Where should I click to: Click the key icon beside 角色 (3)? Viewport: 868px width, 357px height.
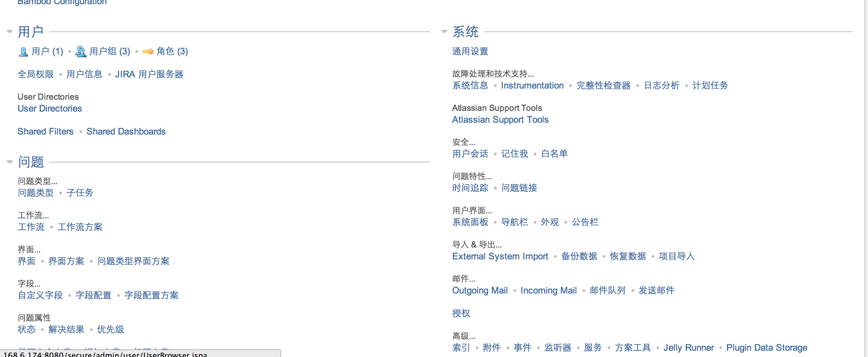[148, 52]
